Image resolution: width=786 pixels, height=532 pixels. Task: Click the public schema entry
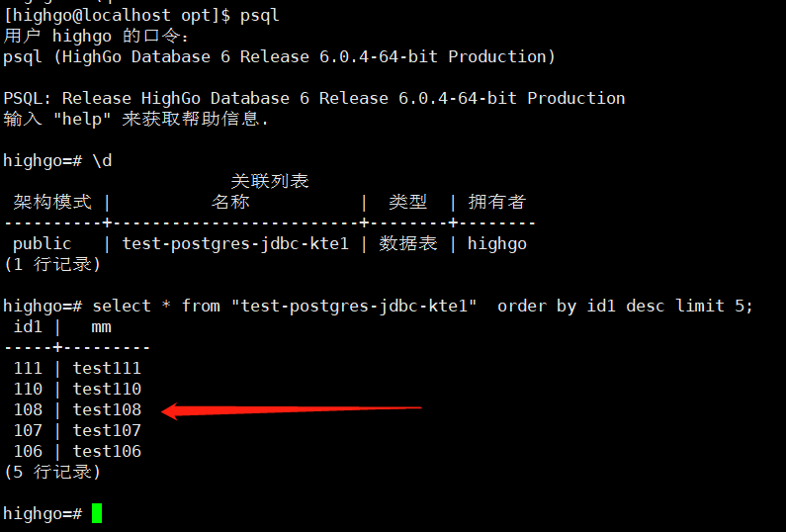coord(43,243)
